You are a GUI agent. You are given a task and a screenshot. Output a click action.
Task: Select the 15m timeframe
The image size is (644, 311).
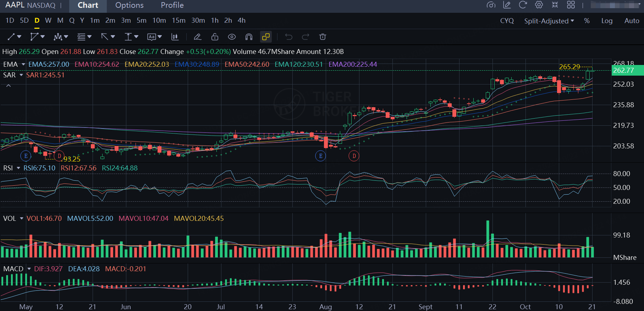178,21
